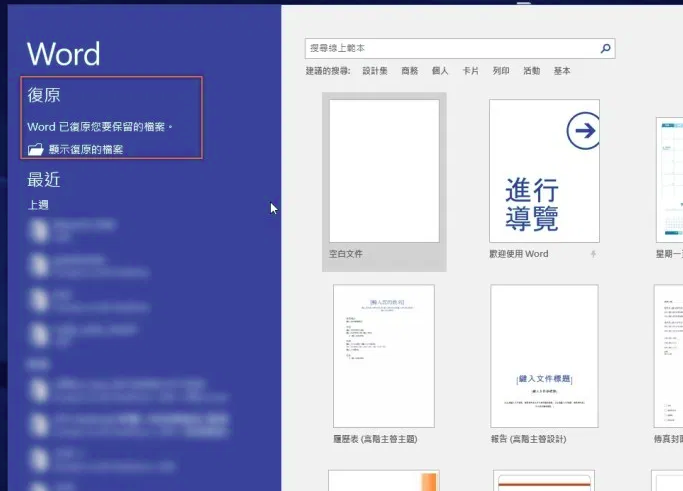Select suggested search 個人
Viewport: 683px width, 491px height.
440,71
